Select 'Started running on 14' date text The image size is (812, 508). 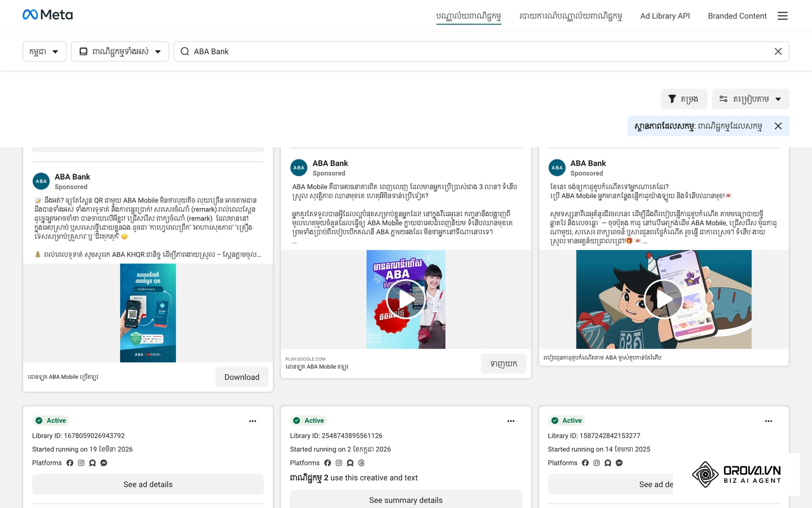599,449
